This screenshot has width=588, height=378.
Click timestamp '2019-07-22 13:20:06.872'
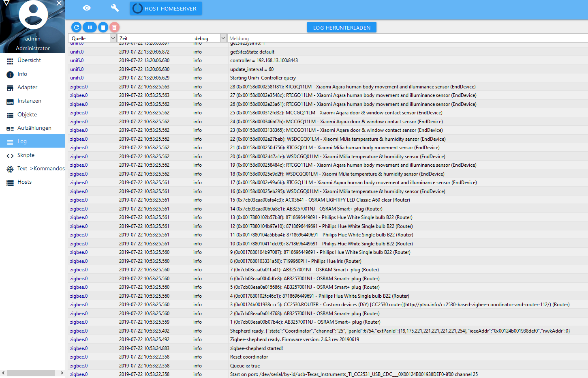pyautogui.click(x=144, y=52)
